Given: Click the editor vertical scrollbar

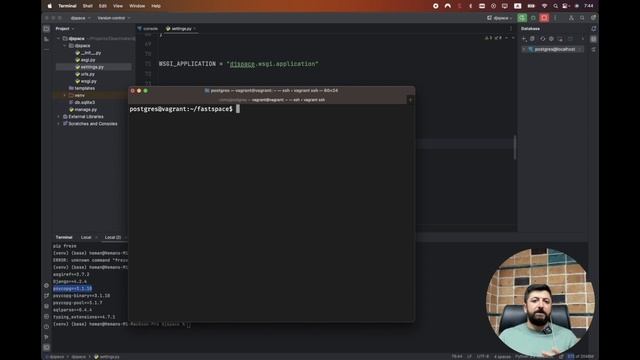Looking at the screenshot, I should (x=515, y=147).
